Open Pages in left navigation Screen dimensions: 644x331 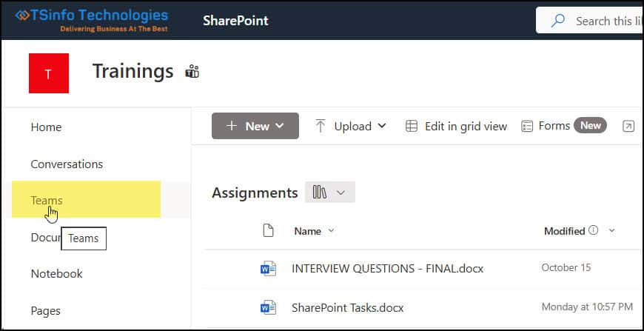click(x=46, y=311)
